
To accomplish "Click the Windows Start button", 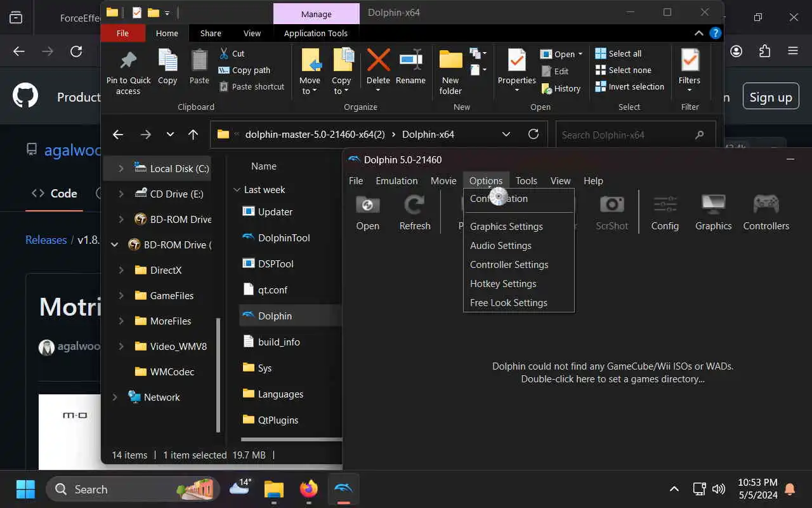I will [x=25, y=489].
